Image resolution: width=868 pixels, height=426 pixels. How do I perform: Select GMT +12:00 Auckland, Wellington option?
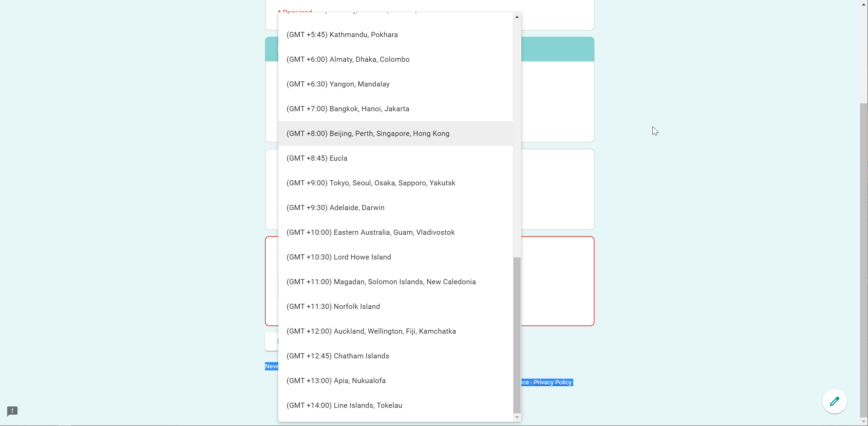pos(371,331)
